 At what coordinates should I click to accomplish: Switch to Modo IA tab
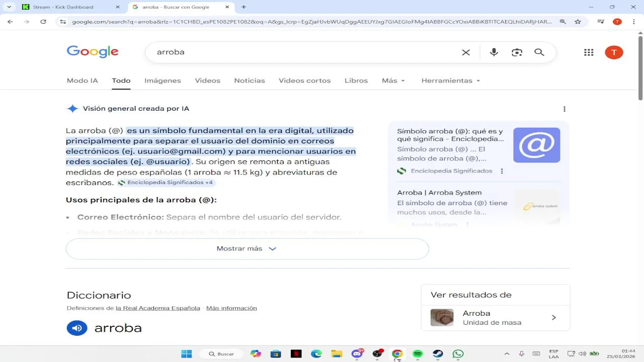83,80
